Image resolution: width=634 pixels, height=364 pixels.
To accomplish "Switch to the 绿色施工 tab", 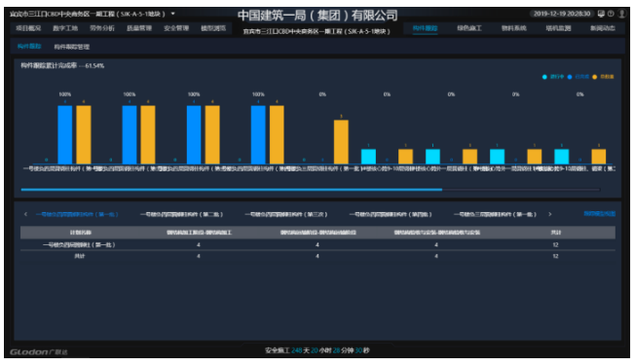I will [x=469, y=28].
